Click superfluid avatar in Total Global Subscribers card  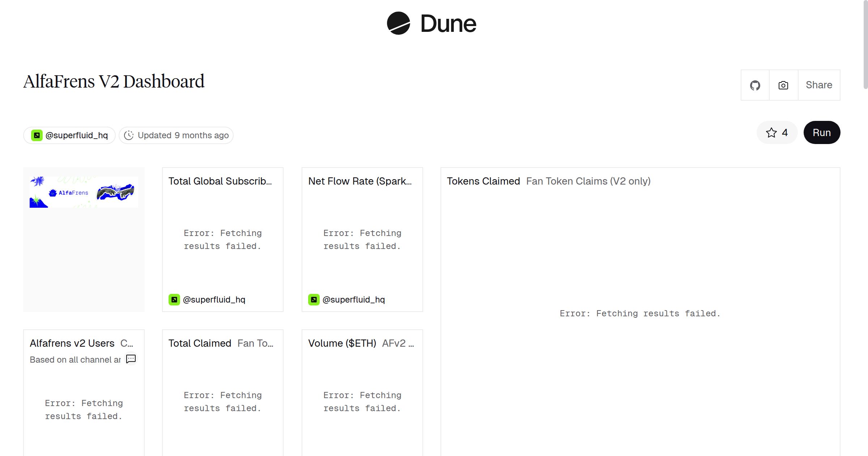click(x=174, y=300)
